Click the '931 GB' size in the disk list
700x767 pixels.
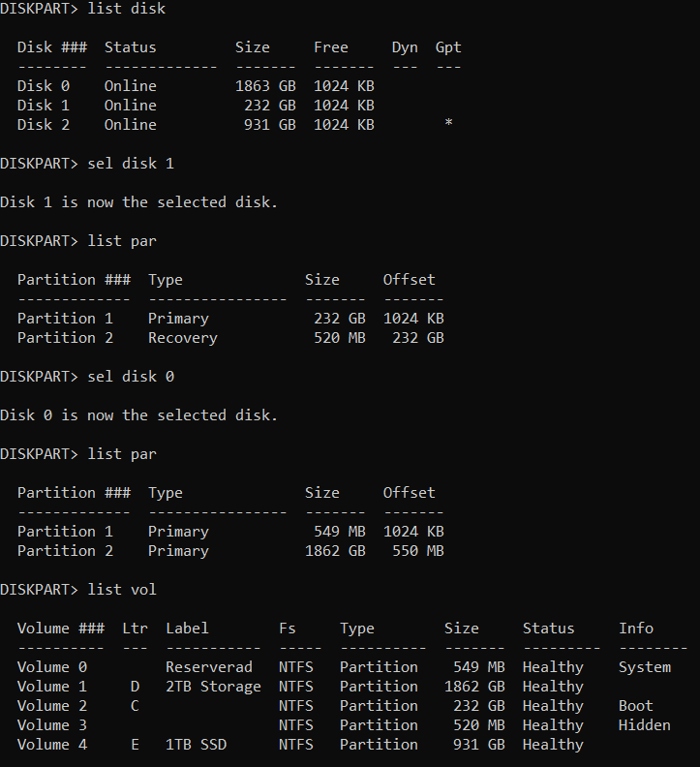pyautogui.click(x=270, y=125)
